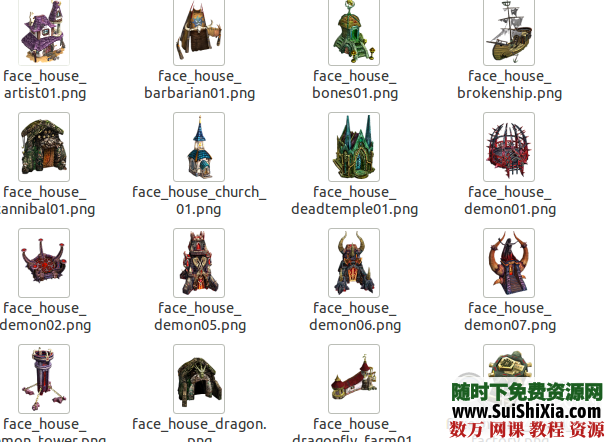Viewport: 607px width, 442px height.
Task: Click the face_house_demon05.png building thumbnail
Action: (x=199, y=262)
